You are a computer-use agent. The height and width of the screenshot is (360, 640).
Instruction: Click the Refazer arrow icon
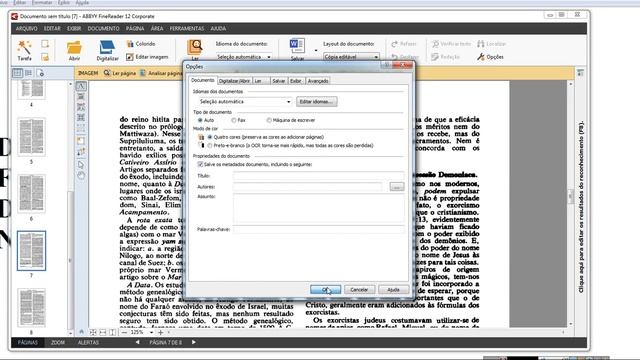[394, 44]
